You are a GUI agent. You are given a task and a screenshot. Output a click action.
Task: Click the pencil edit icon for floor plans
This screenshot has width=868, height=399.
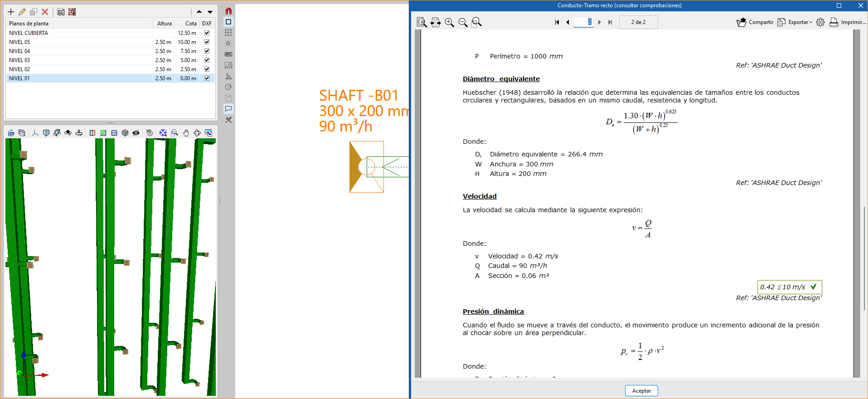(x=22, y=12)
